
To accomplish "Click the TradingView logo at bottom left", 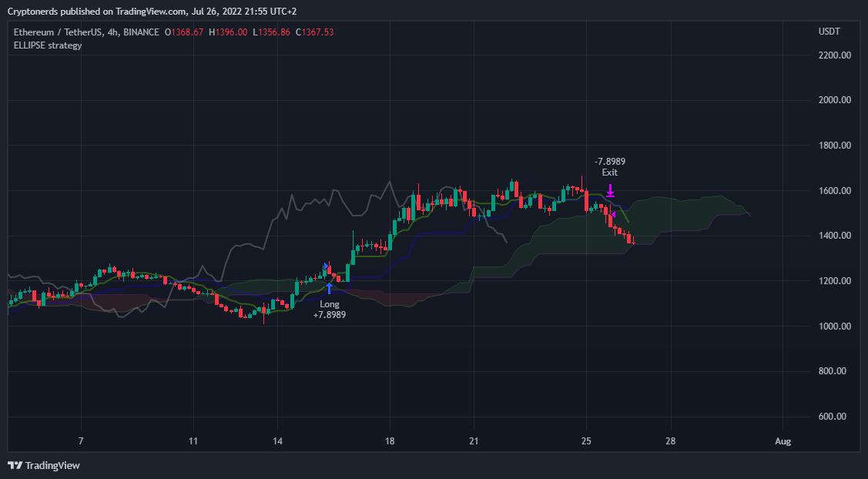I will point(44,466).
